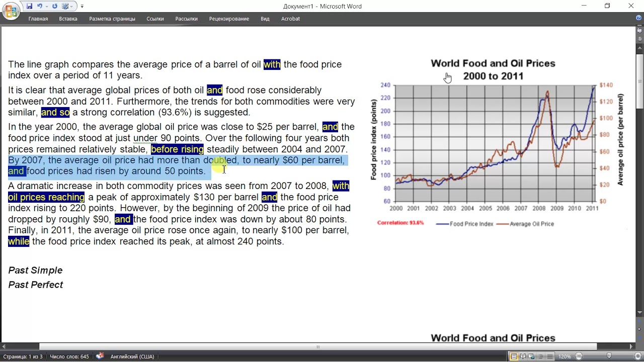Open the Вставка ribbon tab

click(x=68, y=19)
